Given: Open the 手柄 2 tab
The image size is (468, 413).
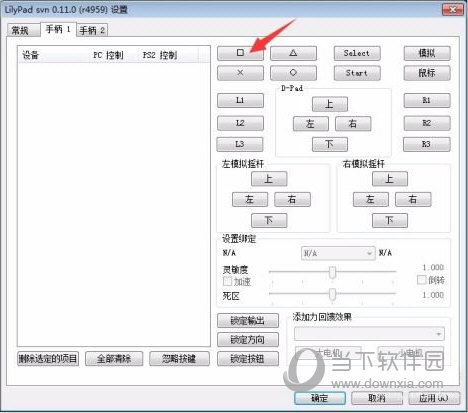Looking at the screenshot, I should [x=92, y=31].
